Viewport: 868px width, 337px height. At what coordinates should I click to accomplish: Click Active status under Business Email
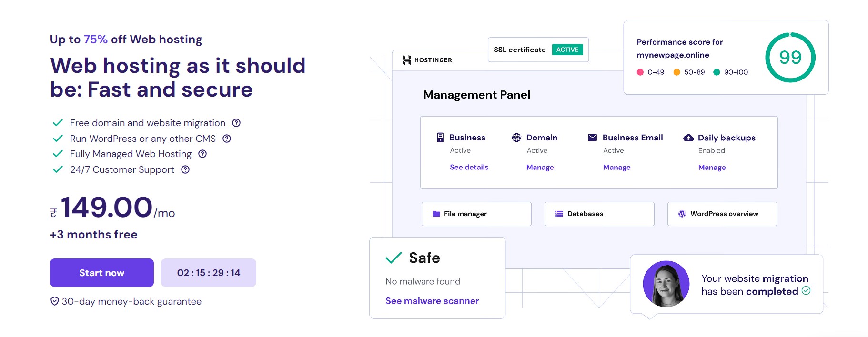pos(614,150)
